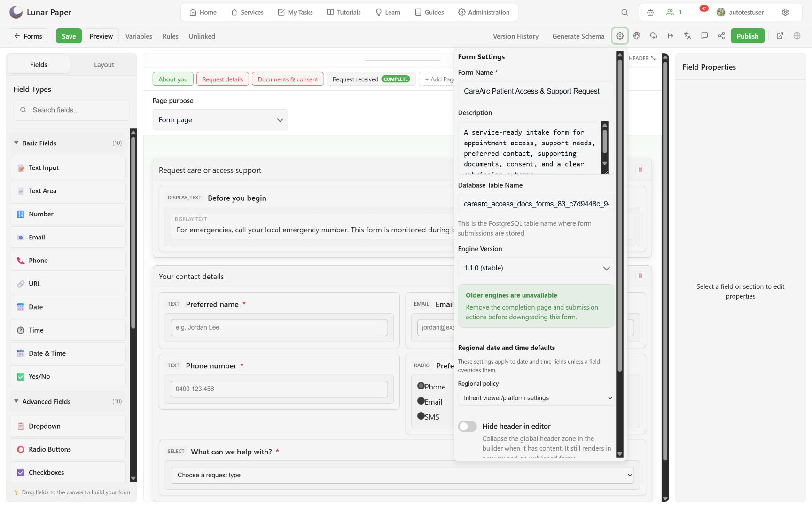The height and width of the screenshot is (508, 812).
Task: Open the Choose a request type dropdown
Action: 402,475
